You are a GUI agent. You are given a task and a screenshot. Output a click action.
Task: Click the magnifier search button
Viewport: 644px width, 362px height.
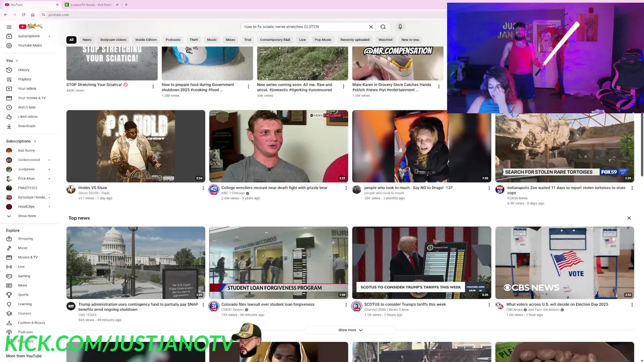[383, 27]
